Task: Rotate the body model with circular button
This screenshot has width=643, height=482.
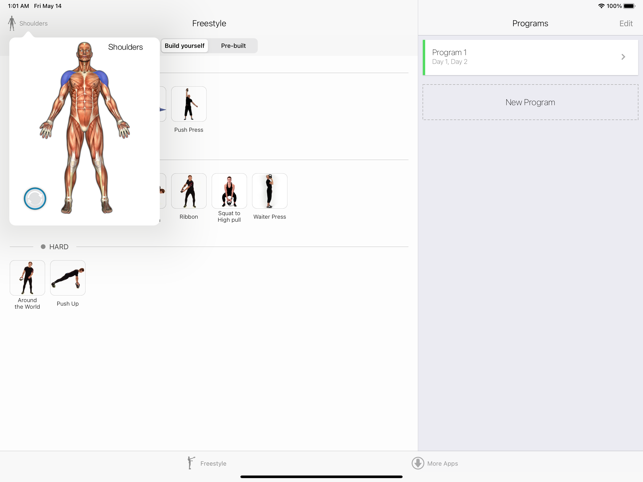Action: (35, 199)
